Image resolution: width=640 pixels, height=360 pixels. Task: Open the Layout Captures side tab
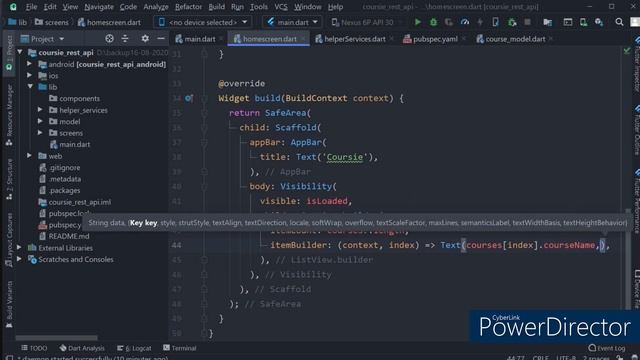click(9, 240)
